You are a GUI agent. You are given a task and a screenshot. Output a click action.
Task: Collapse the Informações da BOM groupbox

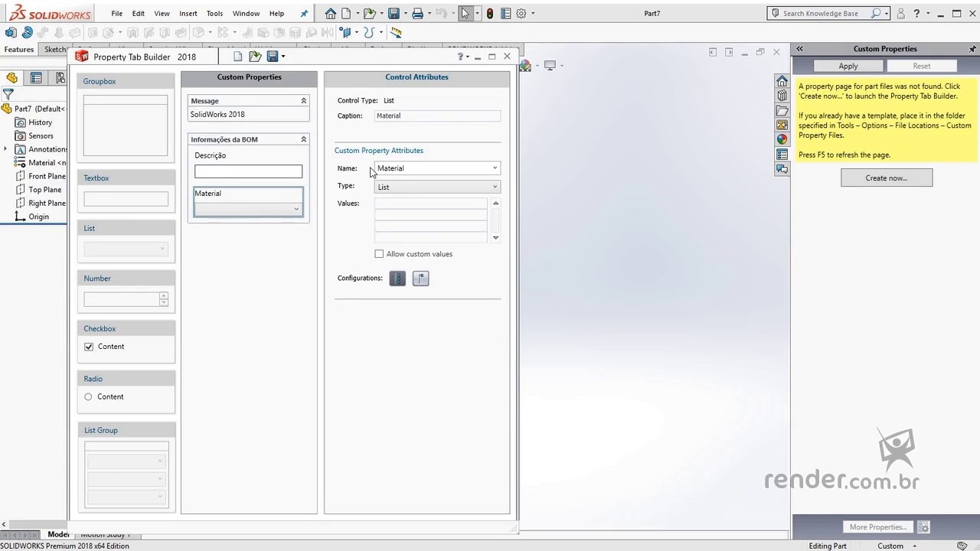click(303, 140)
